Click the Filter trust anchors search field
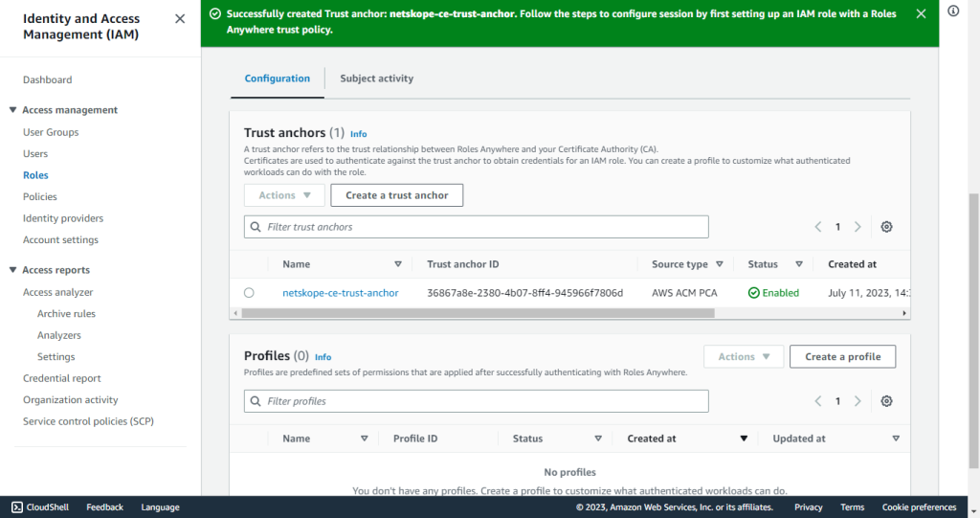 [477, 227]
